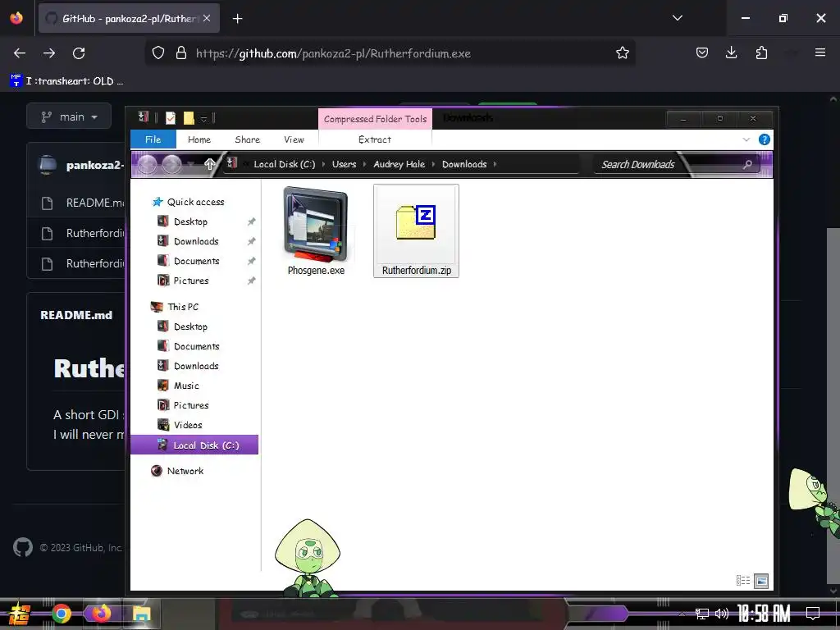840x630 pixels.
Task: Open the View ribbon tab
Action: pos(294,139)
